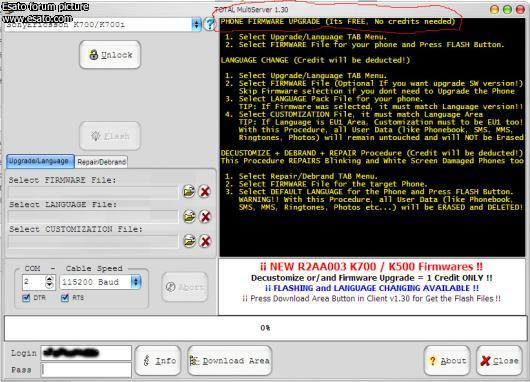This screenshot has height=382, width=530.
Task: Click "Decustomize or/and Firmware Upgrade = 1 Credit" line
Action: pyautogui.click(x=371, y=278)
